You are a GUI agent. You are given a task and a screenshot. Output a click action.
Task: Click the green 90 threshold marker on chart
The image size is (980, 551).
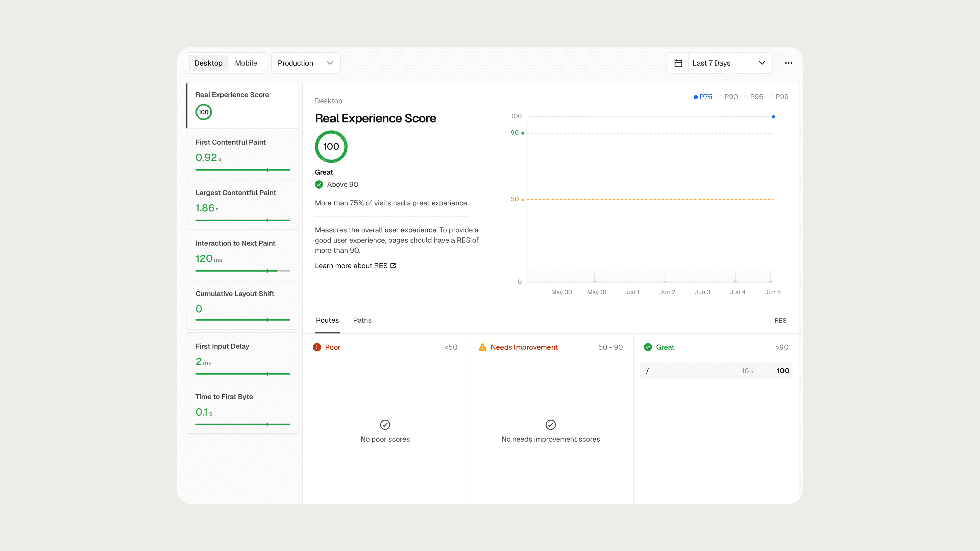click(523, 133)
